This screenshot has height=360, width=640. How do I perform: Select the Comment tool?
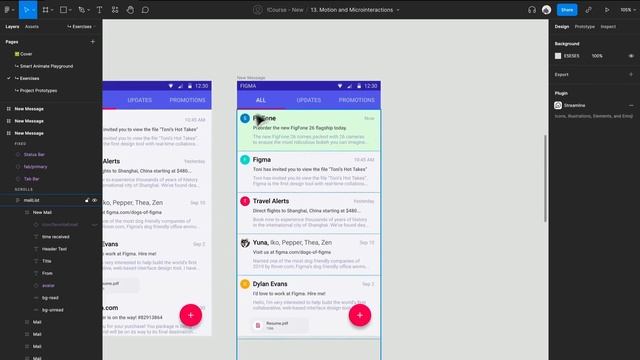click(145, 10)
